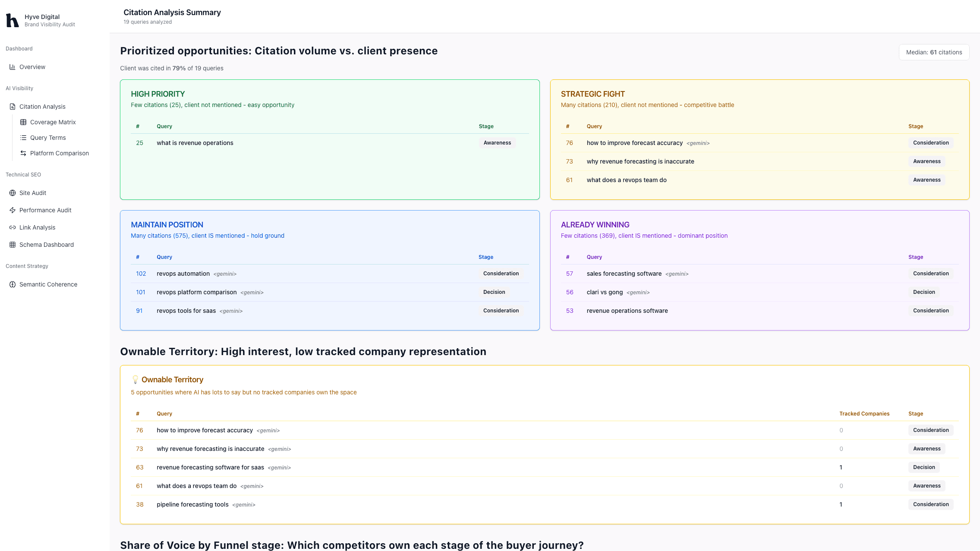Open the Link Analysis section
This screenshot has width=980, height=551.
[x=37, y=227]
